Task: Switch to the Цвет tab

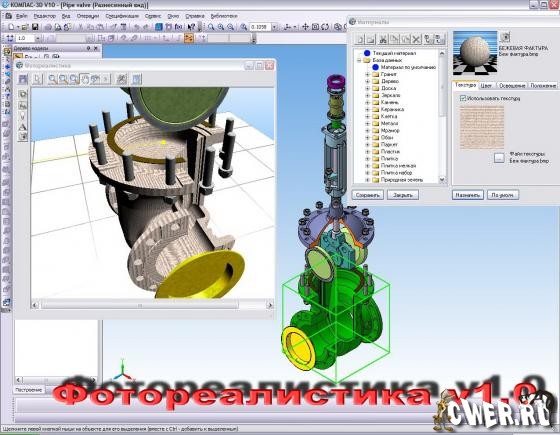Action: click(486, 85)
